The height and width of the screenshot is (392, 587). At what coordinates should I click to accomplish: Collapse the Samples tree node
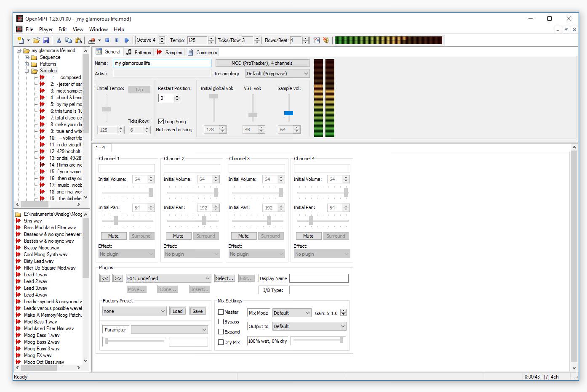tap(27, 71)
